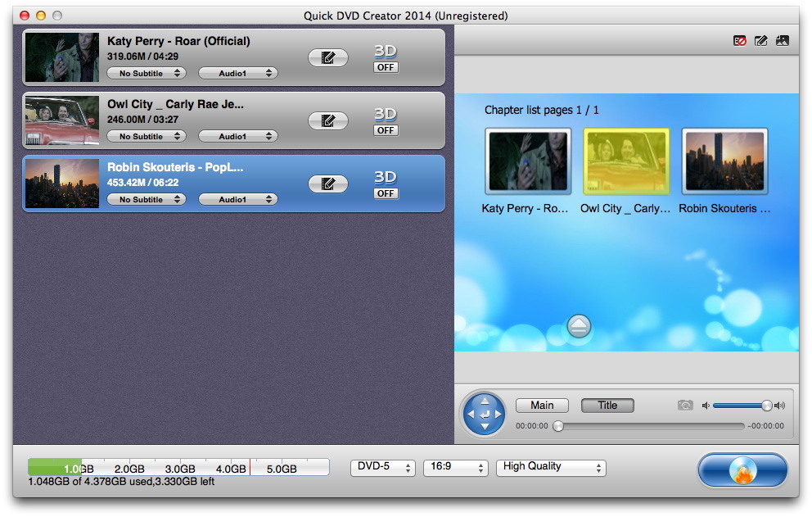Open edit for Robin Skouteris video
Screen dimensions: 812x517
pos(327,184)
